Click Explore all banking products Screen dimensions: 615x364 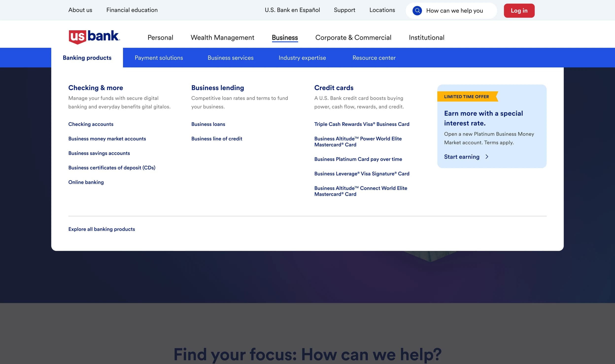point(102,229)
